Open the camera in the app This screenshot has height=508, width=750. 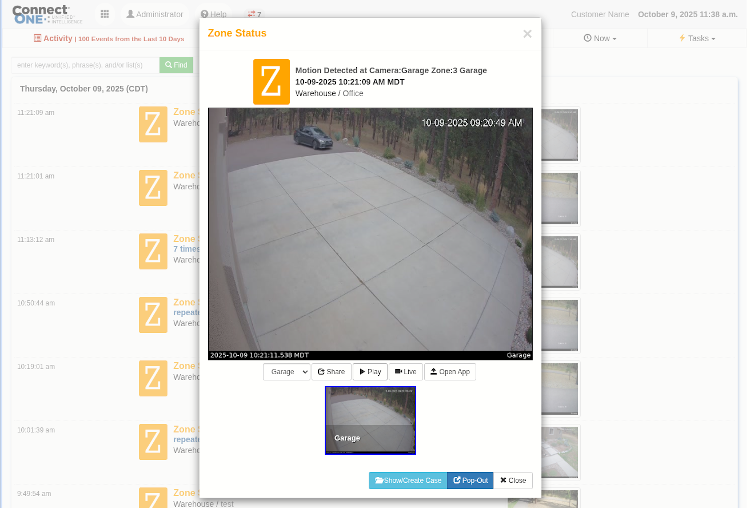pos(449,372)
